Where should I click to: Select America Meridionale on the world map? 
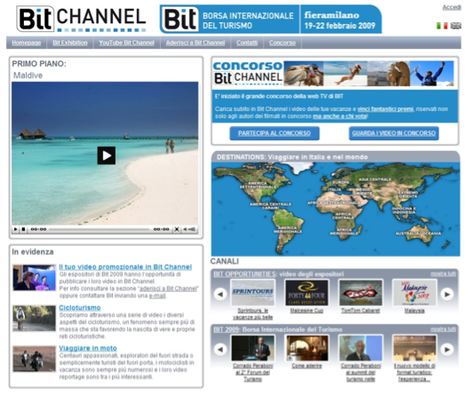click(288, 229)
